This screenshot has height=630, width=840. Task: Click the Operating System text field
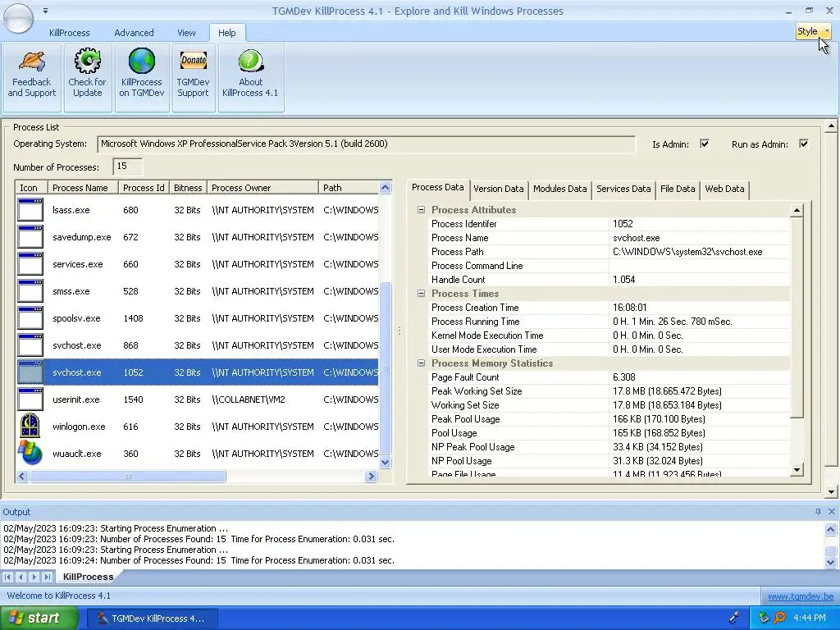coord(367,144)
